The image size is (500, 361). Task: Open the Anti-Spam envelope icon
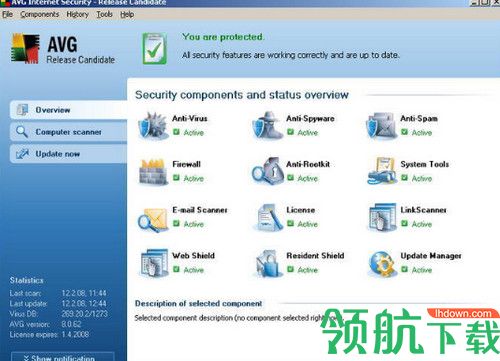pyautogui.click(x=381, y=126)
